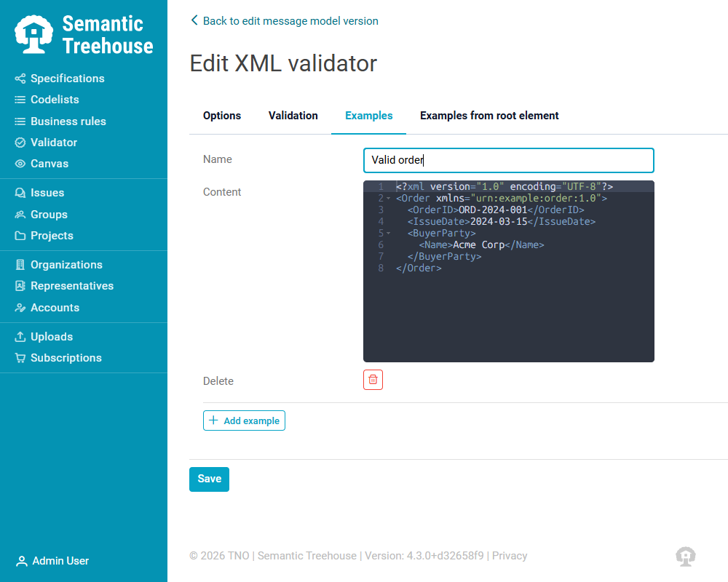
Task: Select the Examples tab
Action: (368, 116)
